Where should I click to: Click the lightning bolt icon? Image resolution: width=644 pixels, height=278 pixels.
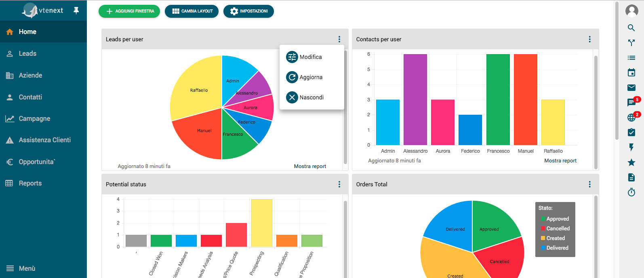(631, 147)
